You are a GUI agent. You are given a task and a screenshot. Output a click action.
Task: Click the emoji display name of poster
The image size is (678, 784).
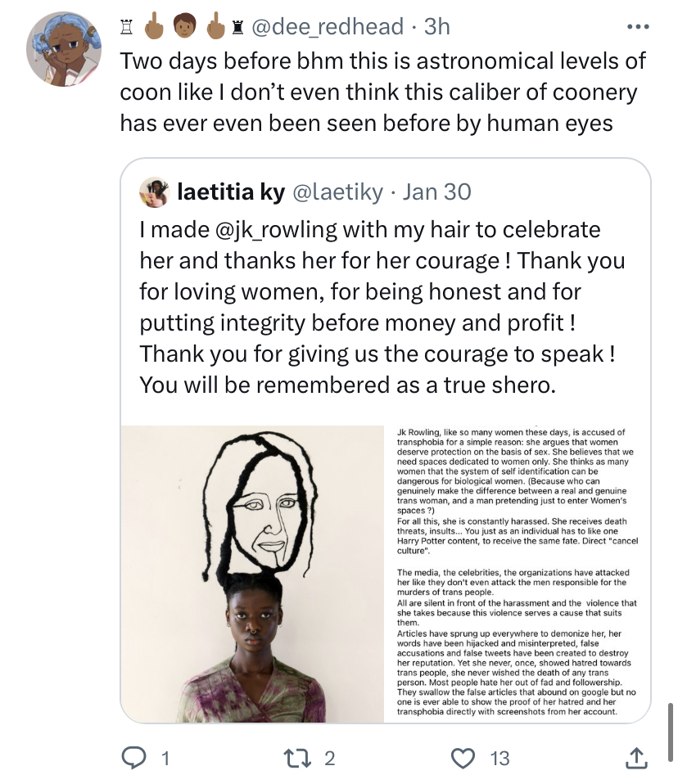pos(183,26)
